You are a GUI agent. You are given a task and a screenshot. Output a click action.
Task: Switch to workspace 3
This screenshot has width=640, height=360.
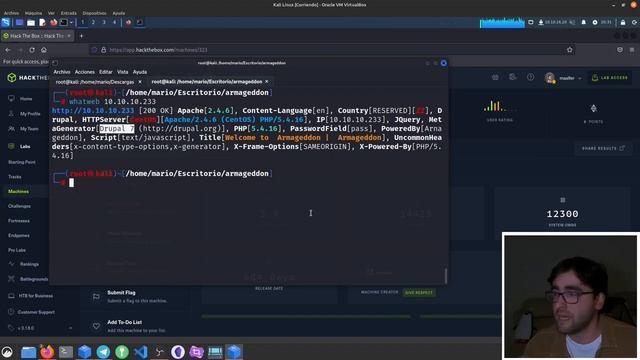pos(104,22)
